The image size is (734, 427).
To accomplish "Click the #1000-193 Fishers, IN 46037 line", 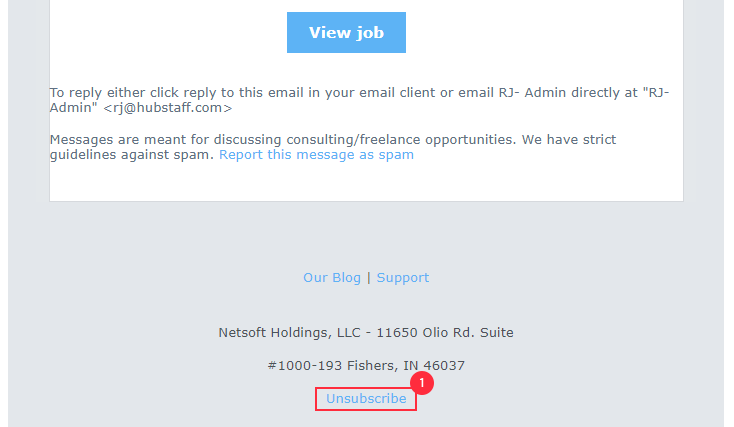I will tap(366, 365).
